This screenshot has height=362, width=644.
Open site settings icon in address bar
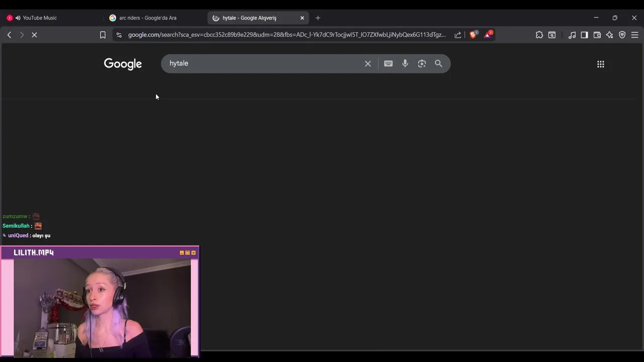click(119, 35)
